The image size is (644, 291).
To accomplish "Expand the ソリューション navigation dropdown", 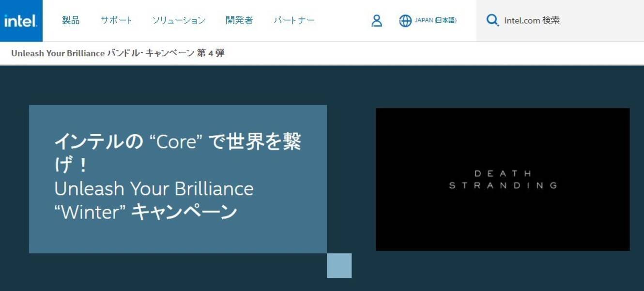I will [x=180, y=21].
